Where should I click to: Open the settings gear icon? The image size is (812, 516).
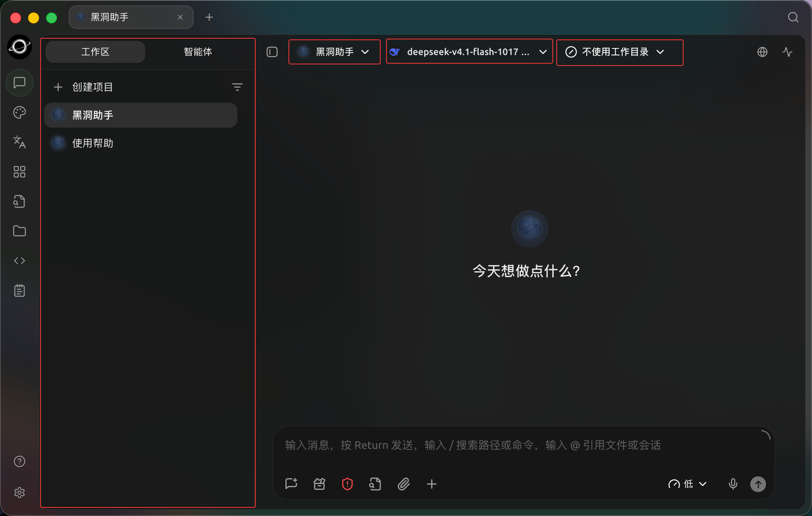(20, 493)
